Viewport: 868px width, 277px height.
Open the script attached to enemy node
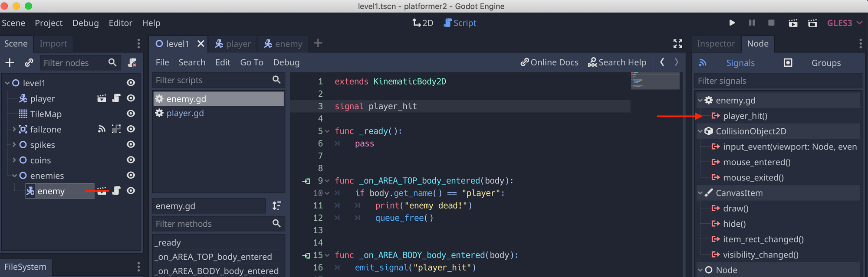click(x=116, y=191)
